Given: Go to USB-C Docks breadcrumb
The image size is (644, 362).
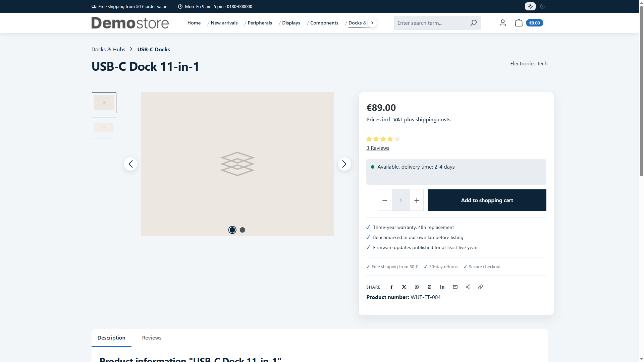Looking at the screenshot, I should [154, 49].
